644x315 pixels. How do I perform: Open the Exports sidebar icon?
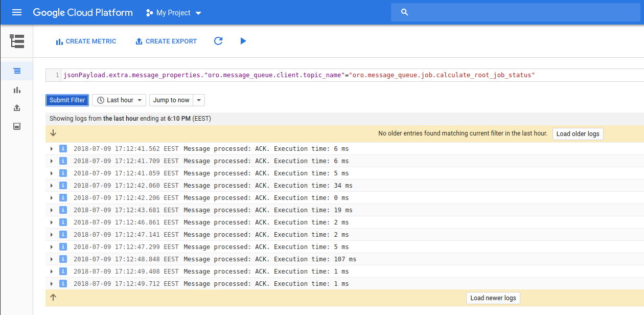point(17,108)
